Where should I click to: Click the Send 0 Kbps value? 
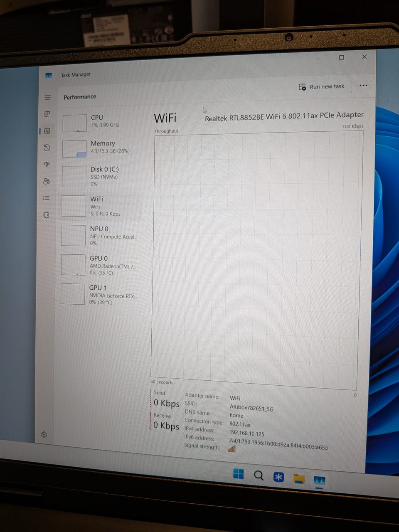[166, 403]
